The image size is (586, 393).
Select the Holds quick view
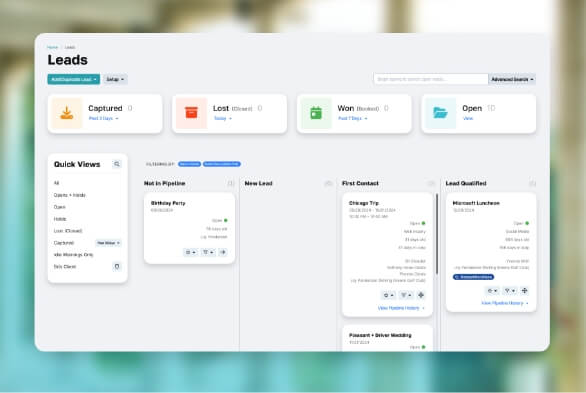point(60,219)
